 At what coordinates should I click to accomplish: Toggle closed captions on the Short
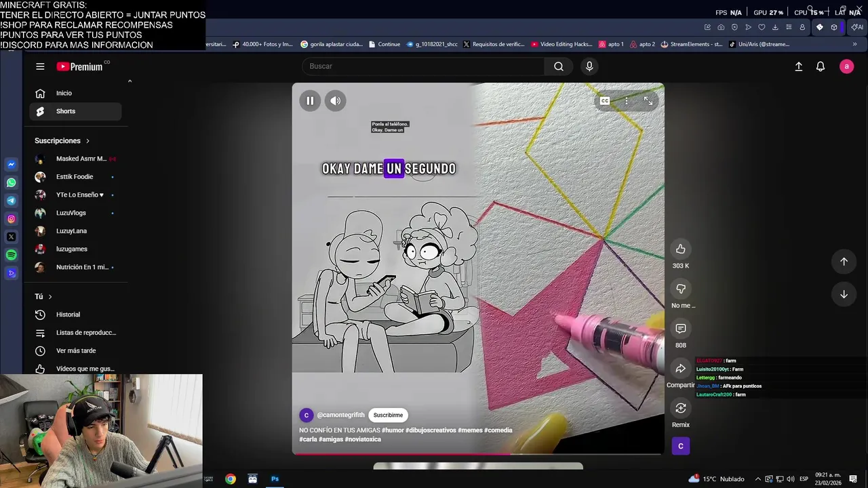point(605,101)
